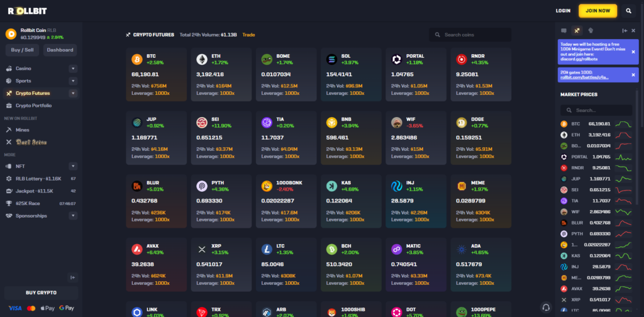Screen dimensions: 644x317
Task: Click the RNDR coin icon
Action: pos(461,60)
